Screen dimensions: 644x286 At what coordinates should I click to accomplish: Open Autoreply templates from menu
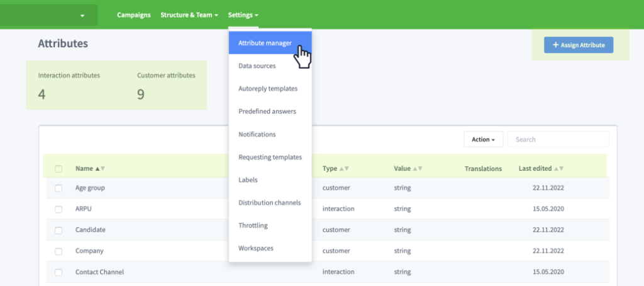(x=270, y=88)
